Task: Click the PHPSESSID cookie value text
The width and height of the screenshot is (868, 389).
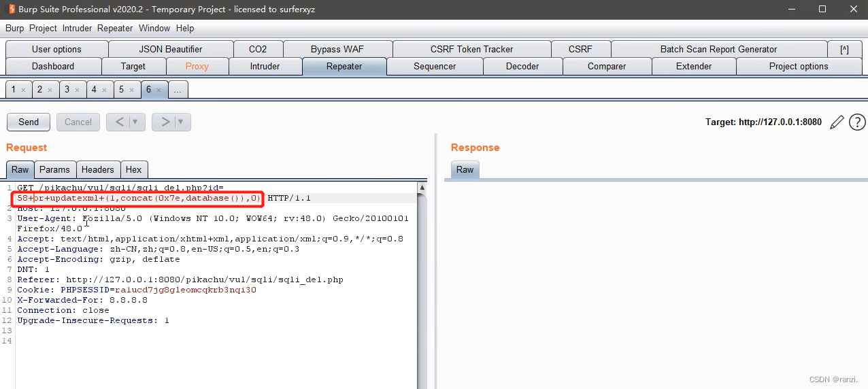Action: (185, 290)
